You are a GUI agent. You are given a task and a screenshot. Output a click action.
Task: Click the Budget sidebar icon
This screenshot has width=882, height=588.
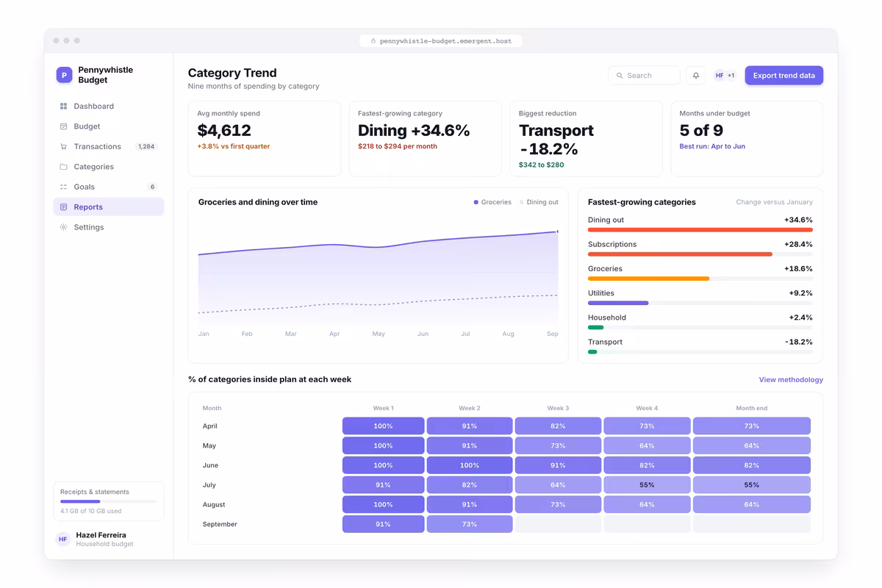63,126
